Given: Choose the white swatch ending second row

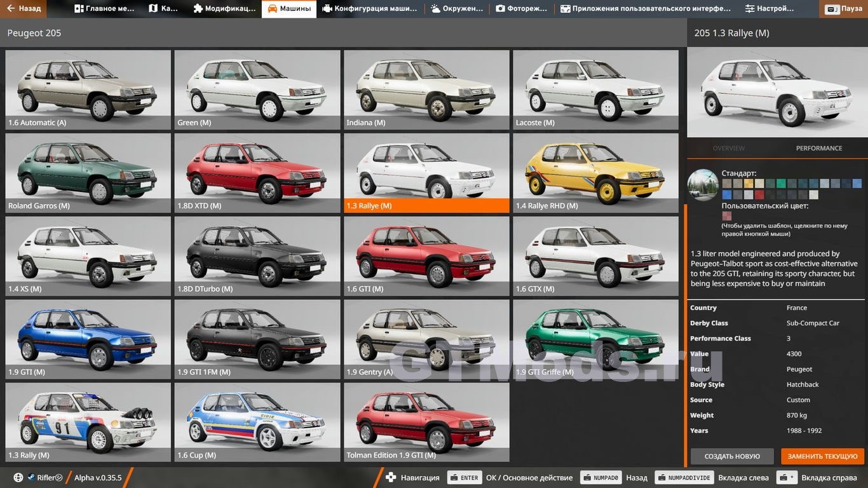Looking at the screenshot, I should point(813,194).
